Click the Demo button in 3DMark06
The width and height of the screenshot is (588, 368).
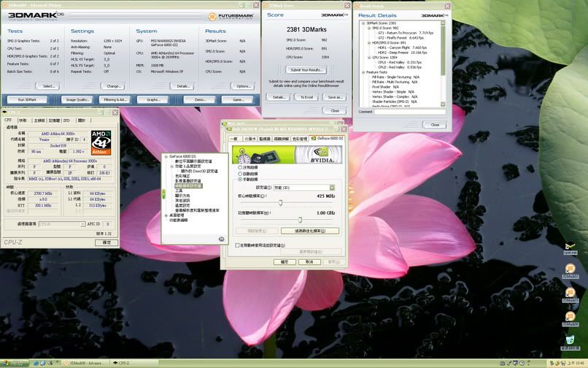[199, 99]
